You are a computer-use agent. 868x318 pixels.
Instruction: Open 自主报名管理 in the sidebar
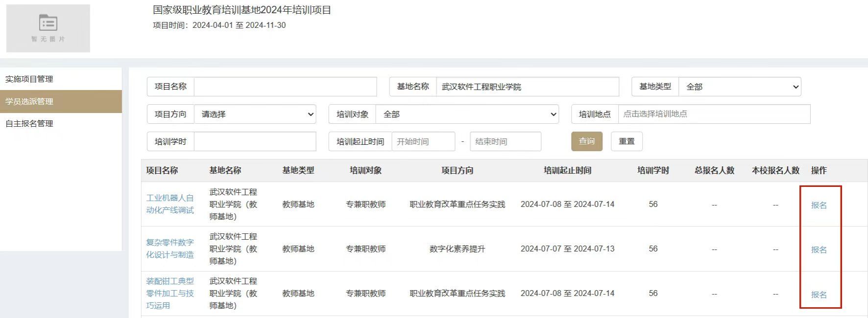tap(29, 124)
